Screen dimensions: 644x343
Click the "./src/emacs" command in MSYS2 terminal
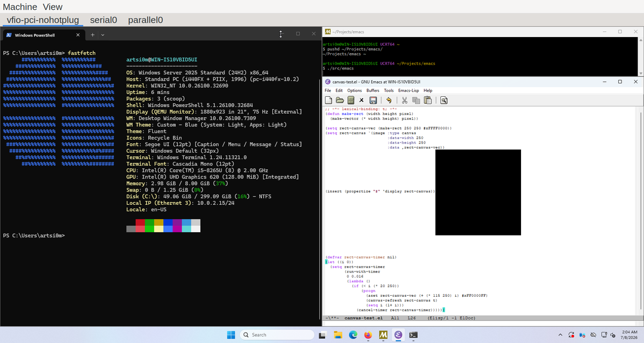tap(341, 68)
